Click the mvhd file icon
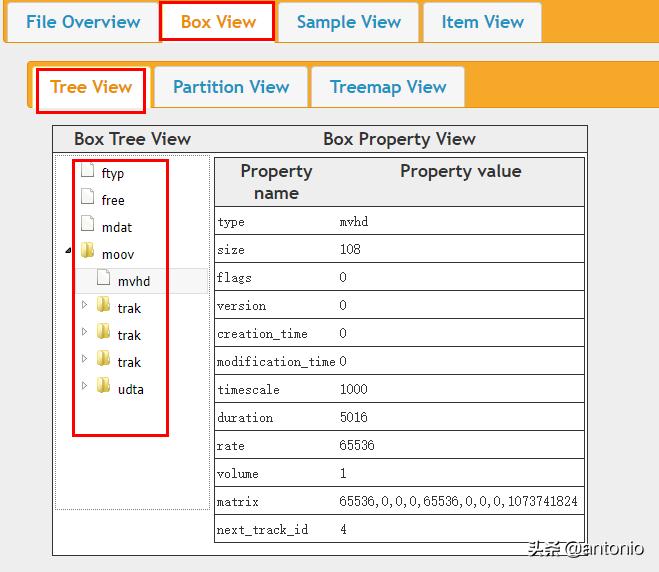The image size is (659, 572). [103, 277]
